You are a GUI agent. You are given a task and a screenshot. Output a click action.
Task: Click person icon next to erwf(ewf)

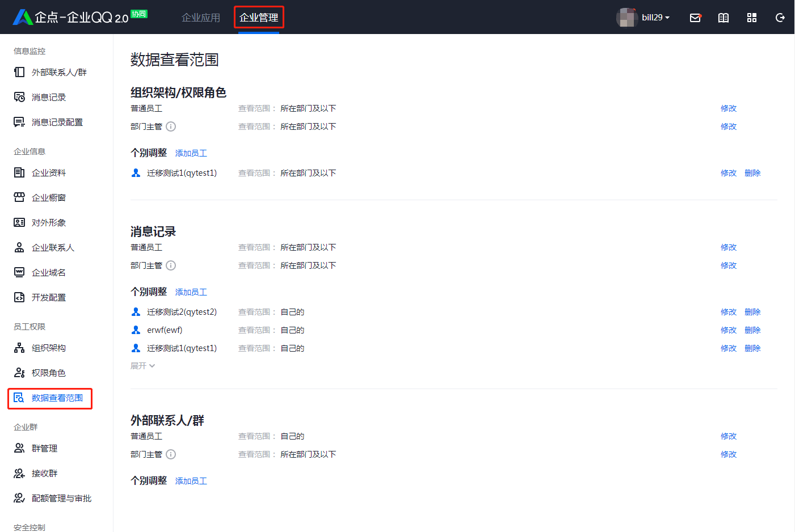click(x=136, y=330)
